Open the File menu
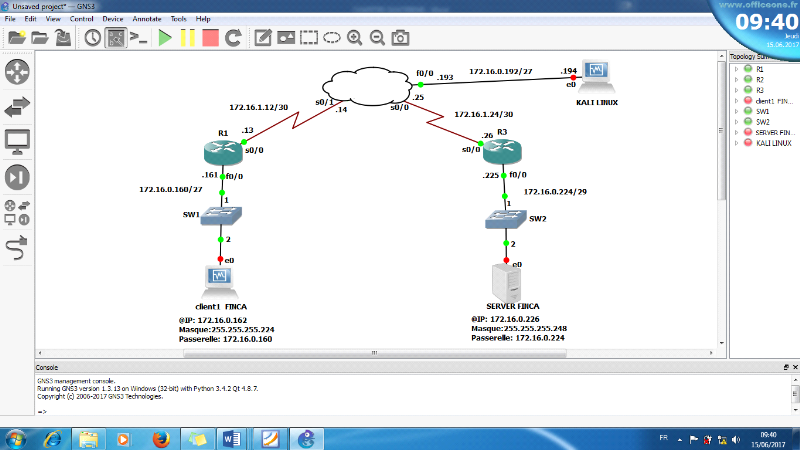This screenshot has height=450, width=800. [10, 19]
